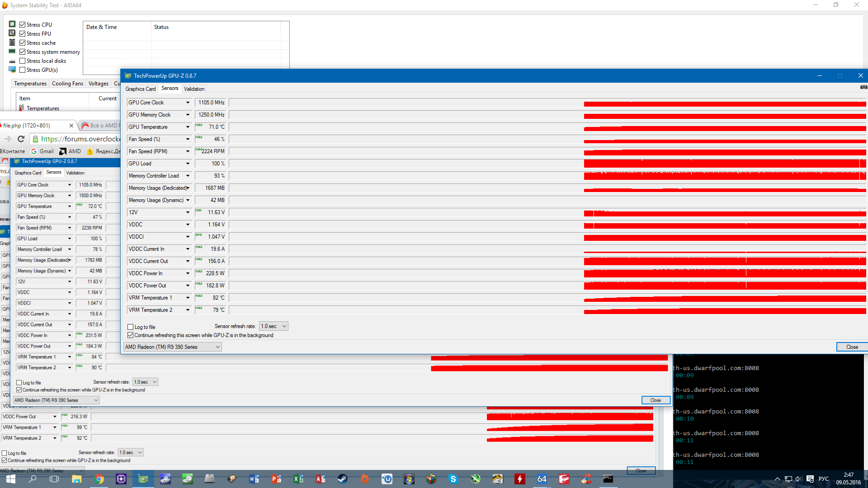Image resolution: width=868 pixels, height=488 pixels.
Task: Open the GPU Temperature sensor dropdown arrow
Action: pos(188,127)
